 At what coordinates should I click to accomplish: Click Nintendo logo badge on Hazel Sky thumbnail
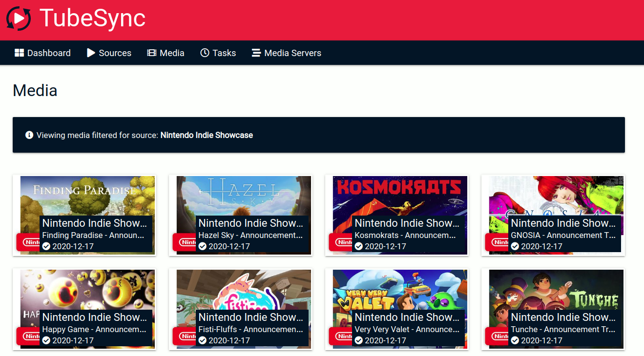[185, 242]
